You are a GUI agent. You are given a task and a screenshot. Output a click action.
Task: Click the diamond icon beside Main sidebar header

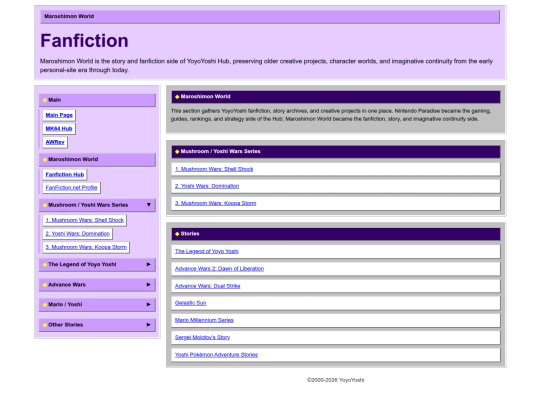[44, 100]
